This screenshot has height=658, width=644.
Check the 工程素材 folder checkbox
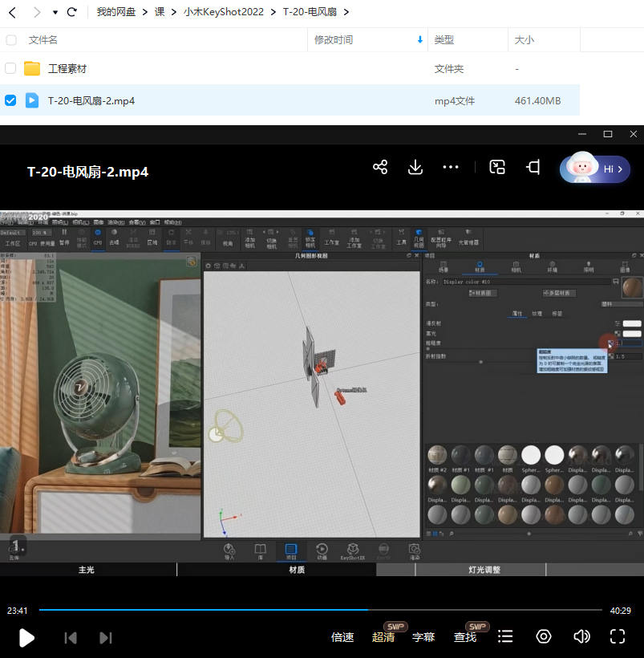[10, 69]
